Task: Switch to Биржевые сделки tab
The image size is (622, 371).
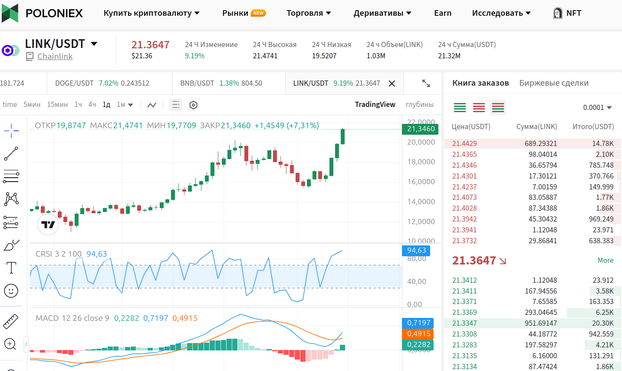Action: point(554,83)
